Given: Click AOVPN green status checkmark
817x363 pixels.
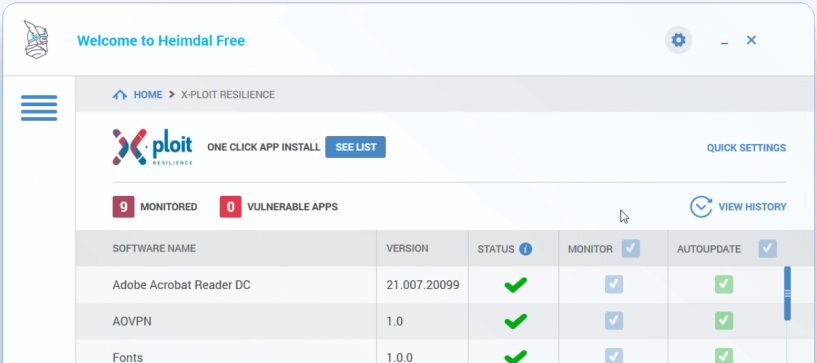Looking at the screenshot, I should tap(515, 321).
